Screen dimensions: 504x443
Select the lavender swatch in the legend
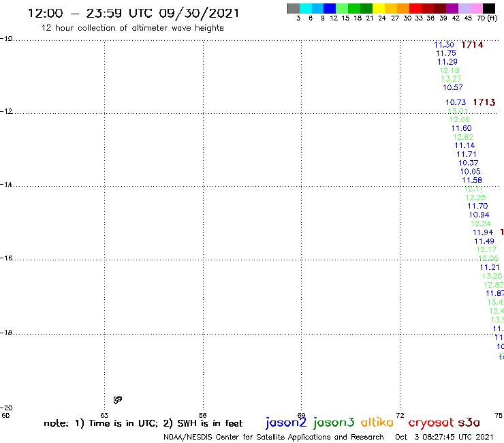(x=464, y=8)
